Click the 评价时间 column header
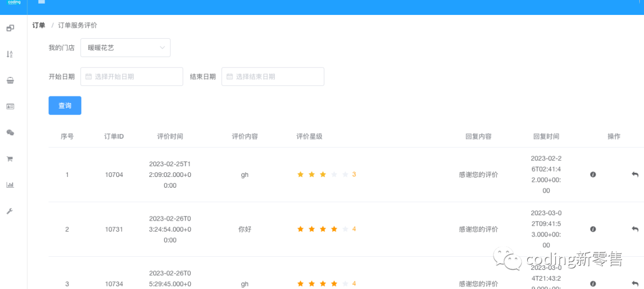Image resolution: width=644 pixels, height=289 pixels. (170, 136)
